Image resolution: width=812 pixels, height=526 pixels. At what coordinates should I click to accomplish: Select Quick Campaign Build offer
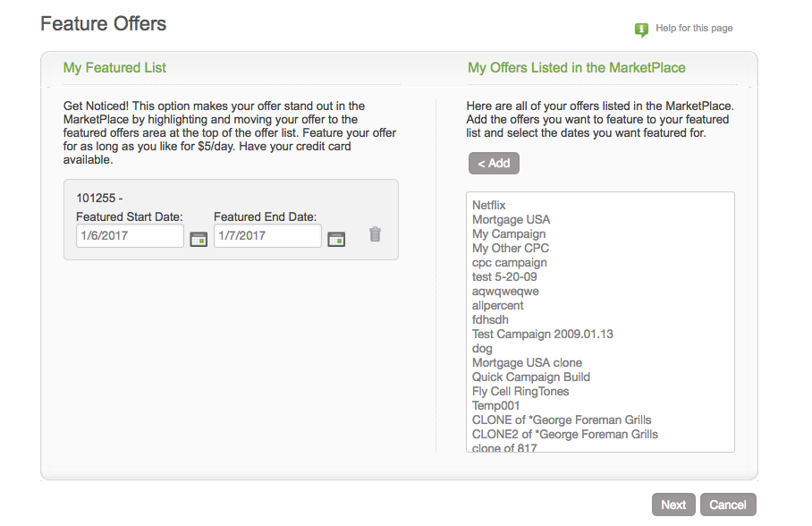pos(600,378)
